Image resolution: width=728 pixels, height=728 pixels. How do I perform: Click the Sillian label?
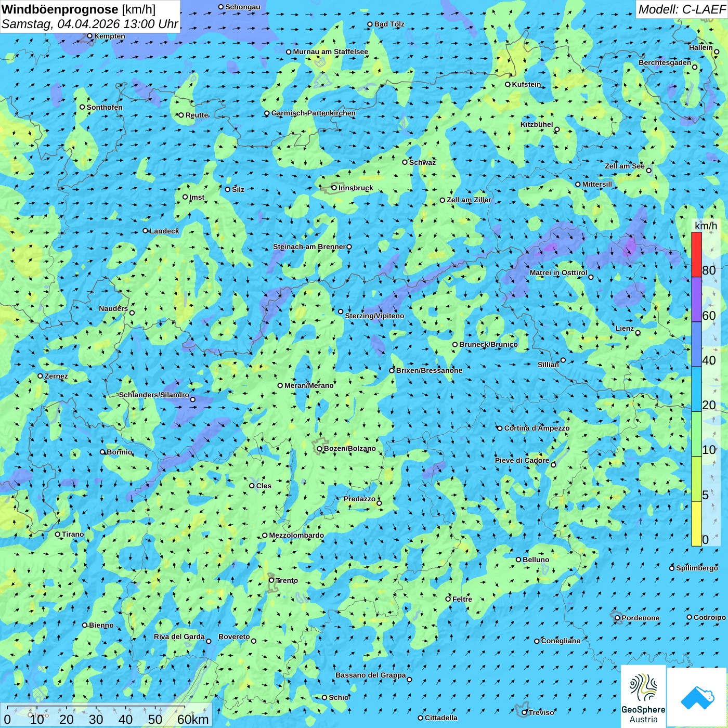point(548,365)
